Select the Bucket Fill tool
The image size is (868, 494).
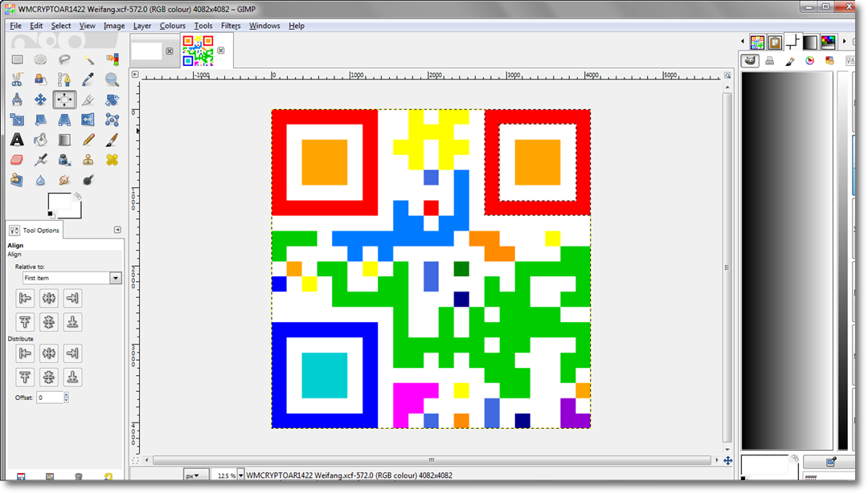click(40, 140)
